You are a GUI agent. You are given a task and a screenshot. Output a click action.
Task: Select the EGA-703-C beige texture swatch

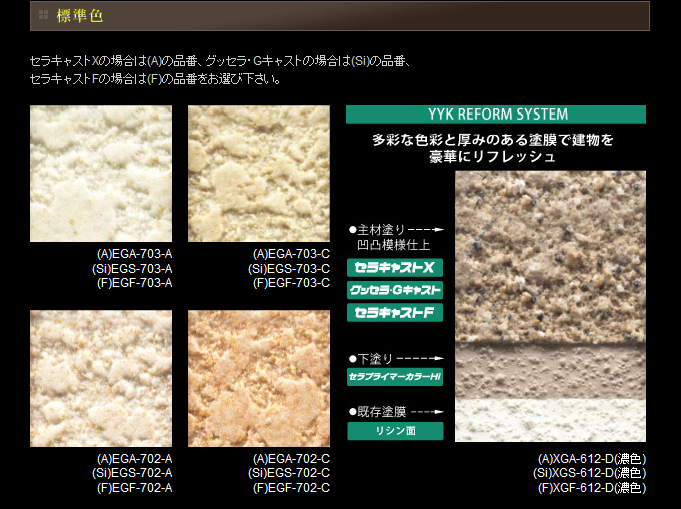(x=259, y=173)
